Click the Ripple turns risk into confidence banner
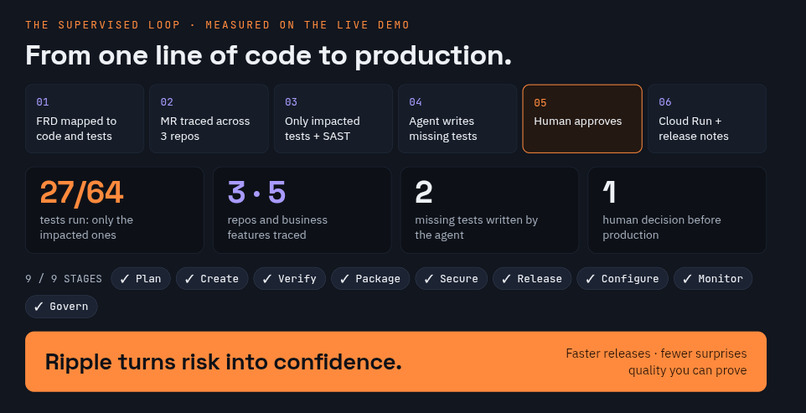The image size is (806, 413). click(x=396, y=362)
